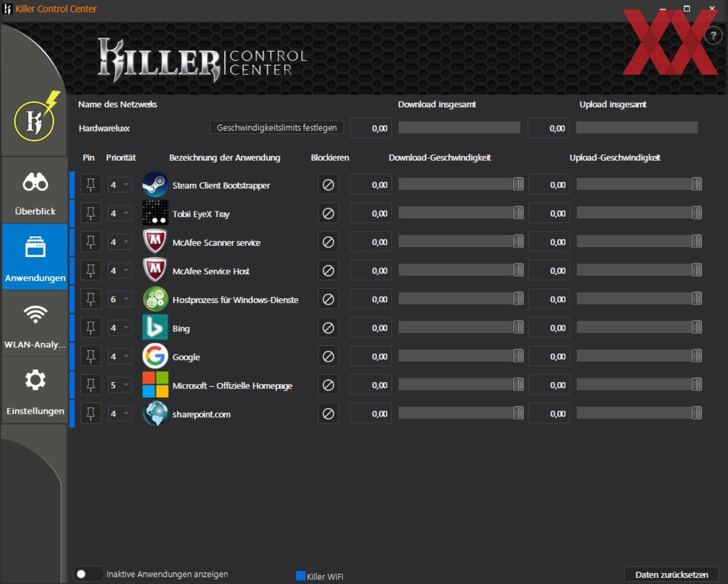The height and width of the screenshot is (584, 728).
Task: Open priority dropdown for Bing
Action: pos(119,328)
